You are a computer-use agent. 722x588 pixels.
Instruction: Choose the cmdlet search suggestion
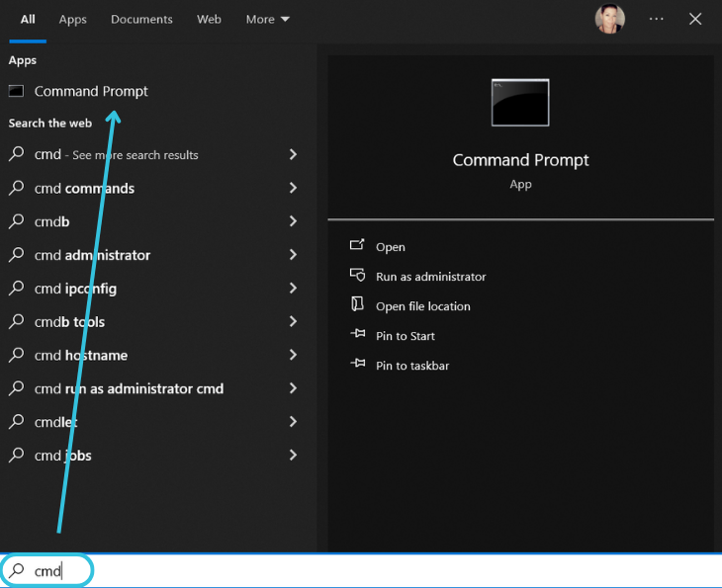point(55,422)
